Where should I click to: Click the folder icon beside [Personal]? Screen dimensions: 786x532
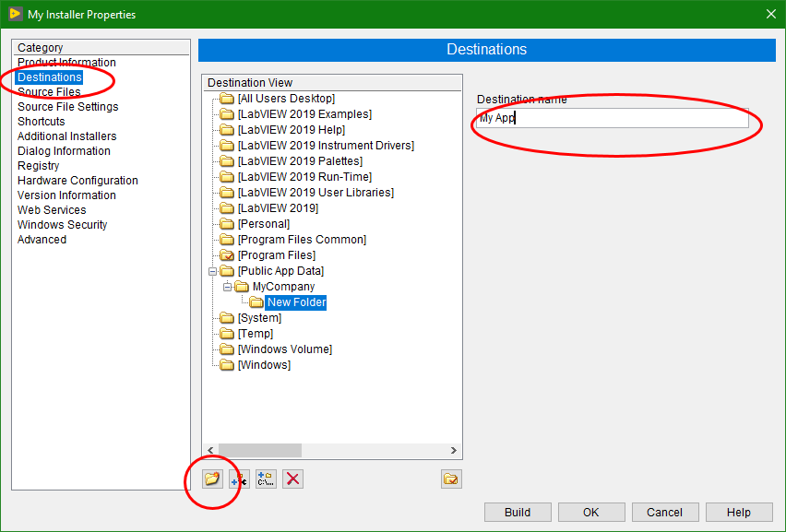click(227, 223)
